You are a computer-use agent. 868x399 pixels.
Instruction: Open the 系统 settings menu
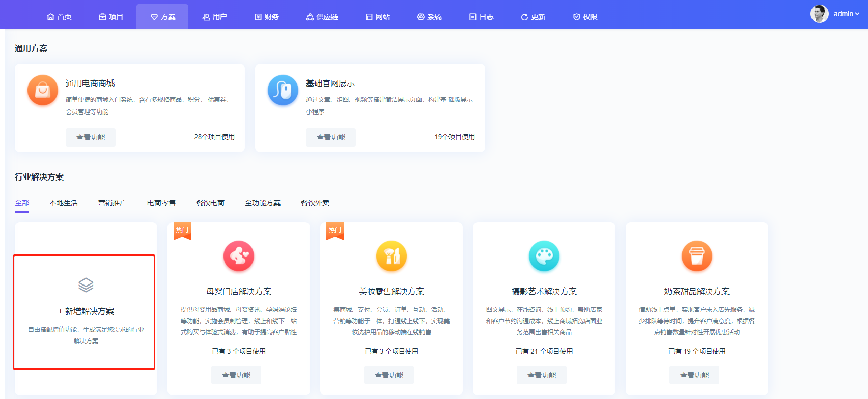click(x=429, y=17)
